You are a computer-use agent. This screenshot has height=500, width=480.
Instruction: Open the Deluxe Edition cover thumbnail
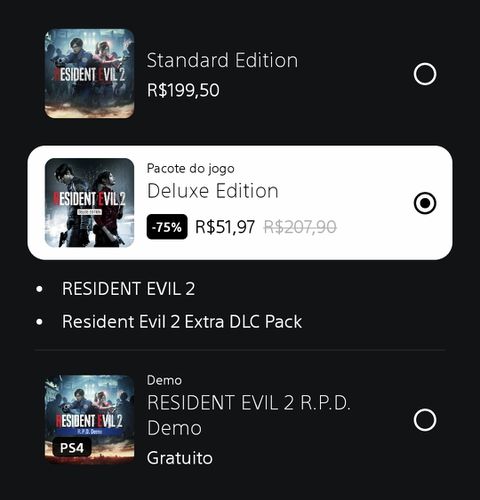click(90, 203)
